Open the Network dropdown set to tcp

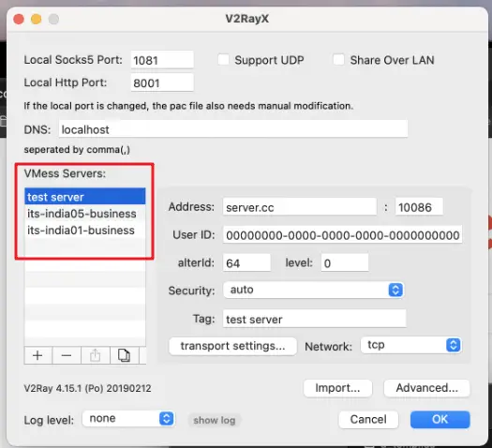(x=410, y=345)
